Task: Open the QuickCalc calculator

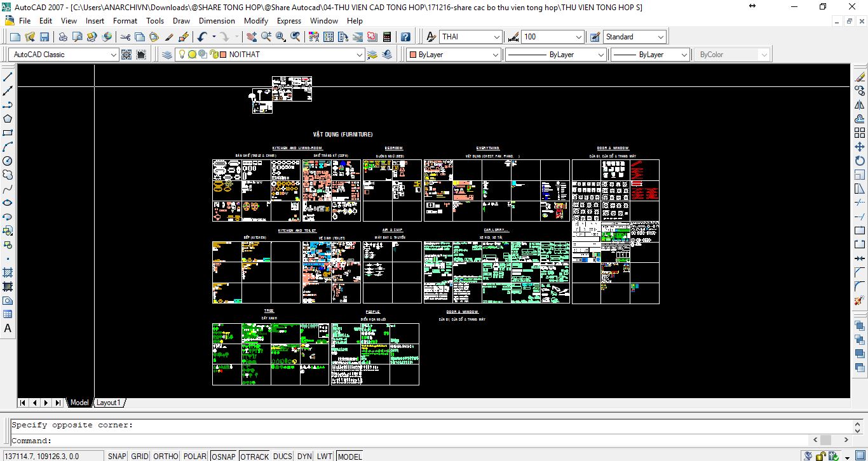Action: coord(387,37)
